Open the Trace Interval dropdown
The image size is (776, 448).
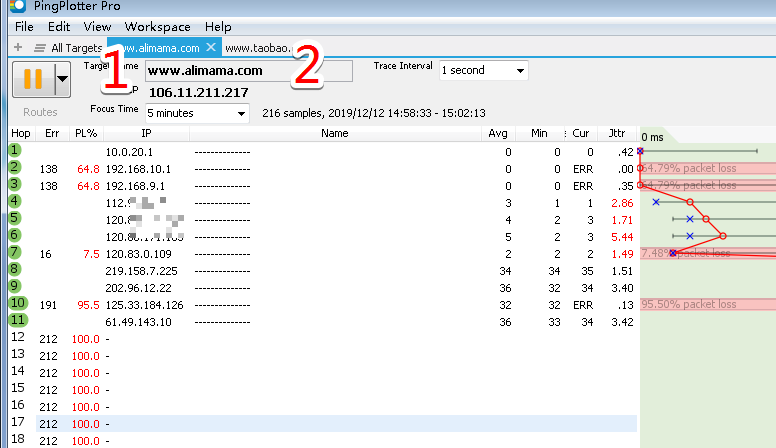[484, 70]
